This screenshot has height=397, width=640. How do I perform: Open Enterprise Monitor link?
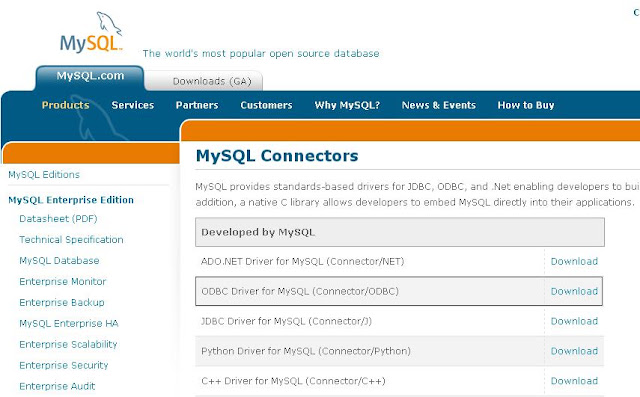click(x=62, y=282)
